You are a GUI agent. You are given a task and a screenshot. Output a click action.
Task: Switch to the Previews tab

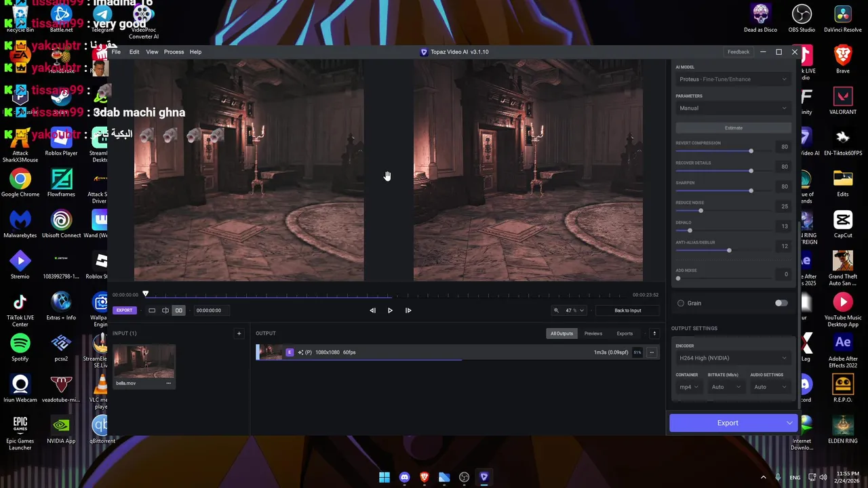(x=593, y=333)
